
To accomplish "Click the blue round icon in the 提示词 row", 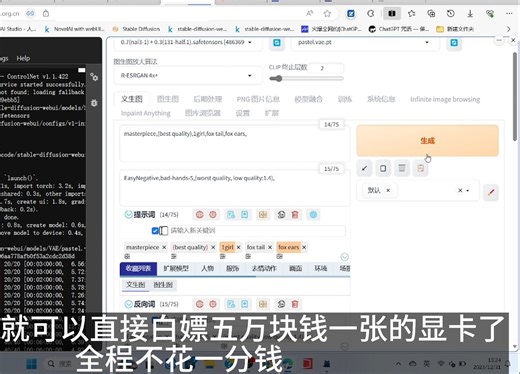I will tap(313, 215).
